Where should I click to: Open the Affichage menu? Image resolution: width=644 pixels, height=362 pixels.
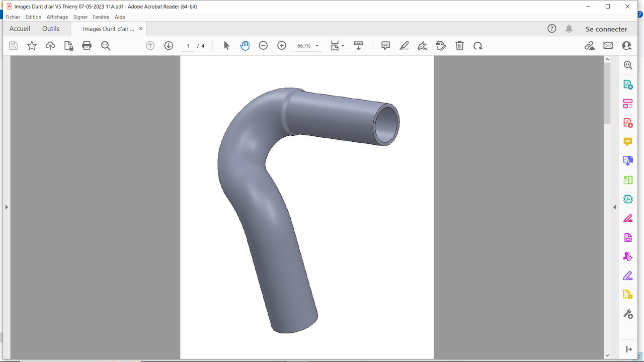pyautogui.click(x=57, y=17)
